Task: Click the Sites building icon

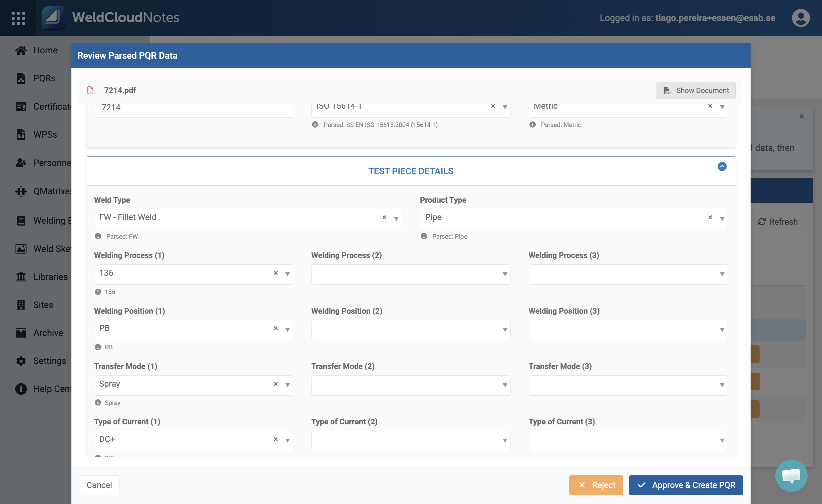Action: point(21,305)
